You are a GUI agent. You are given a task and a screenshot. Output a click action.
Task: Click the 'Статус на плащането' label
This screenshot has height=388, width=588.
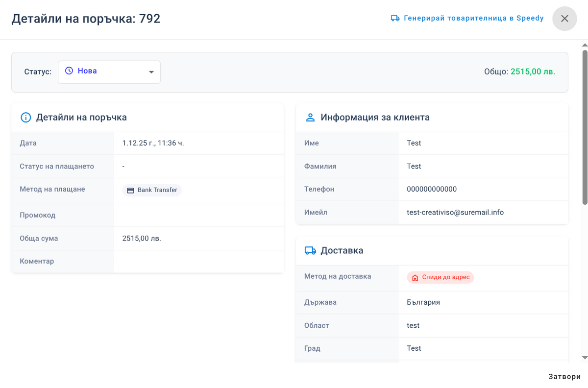click(57, 166)
